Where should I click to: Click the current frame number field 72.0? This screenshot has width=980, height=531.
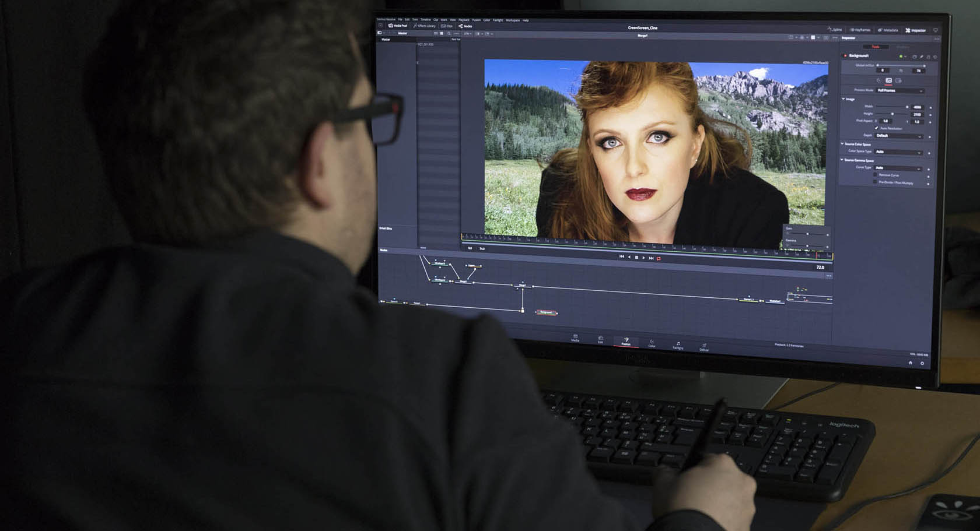(x=820, y=267)
